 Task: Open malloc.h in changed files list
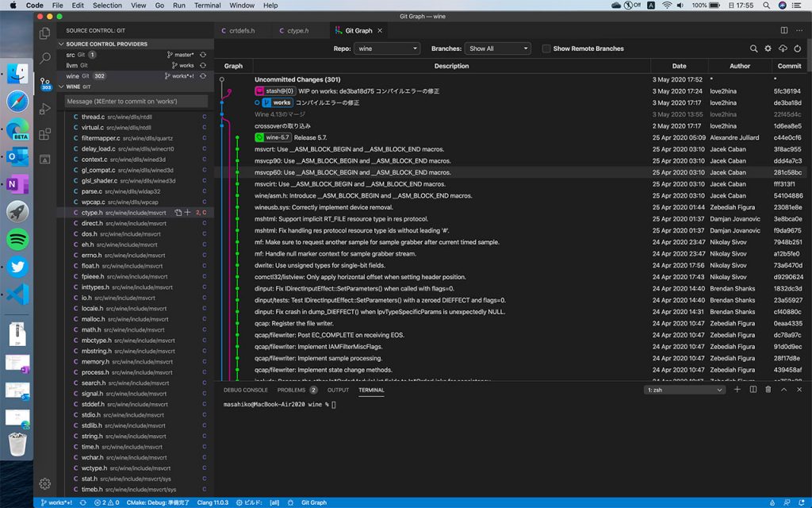(x=136, y=319)
